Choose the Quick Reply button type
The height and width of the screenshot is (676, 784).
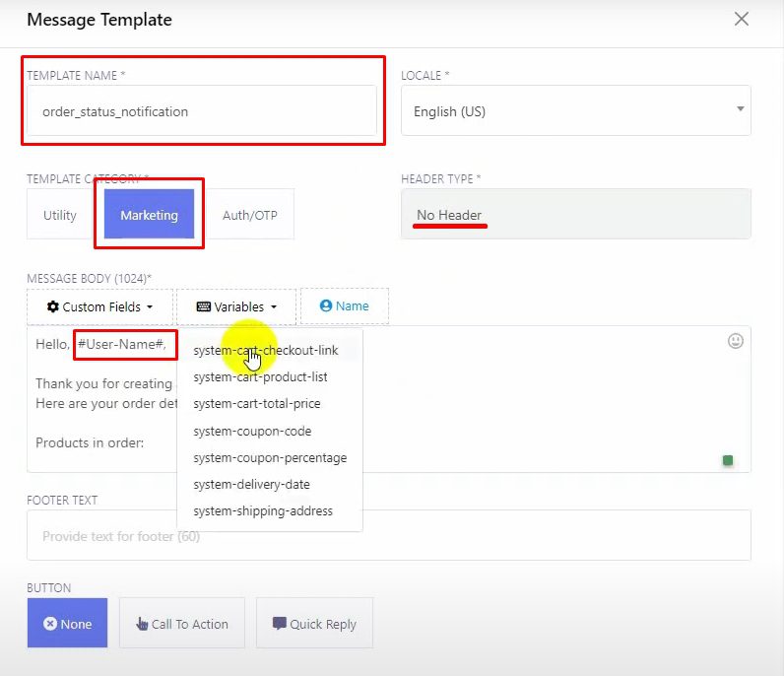314,624
